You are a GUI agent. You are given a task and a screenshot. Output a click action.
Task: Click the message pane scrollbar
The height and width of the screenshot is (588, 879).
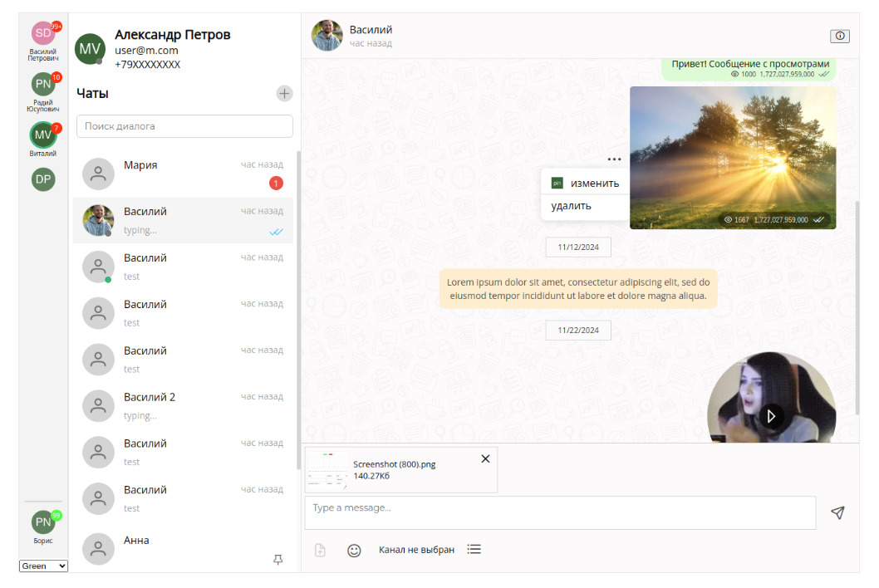coord(857,308)
